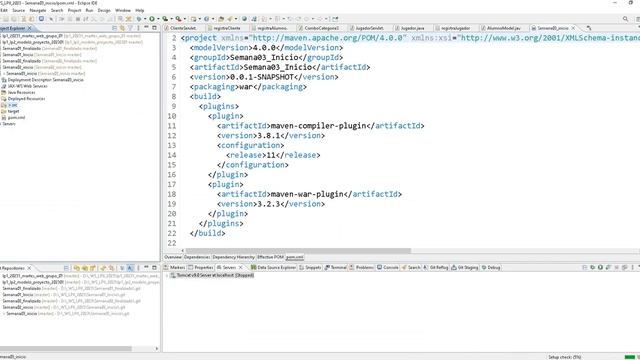
Task: Open the Debug view tab in bottom panel
Action: pos(491,267)
